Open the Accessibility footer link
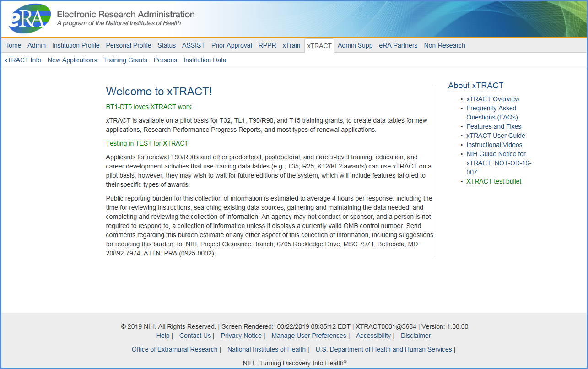 pyautogui.click(x=373, y=336)
